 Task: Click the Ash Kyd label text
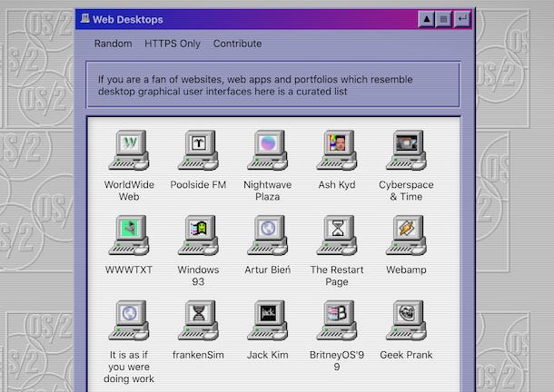tap(337, 185)
